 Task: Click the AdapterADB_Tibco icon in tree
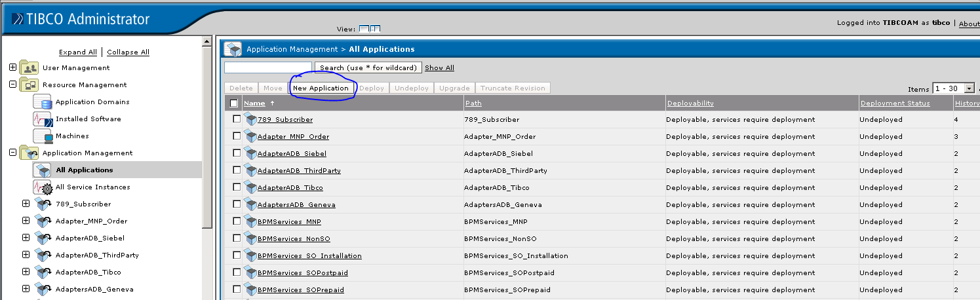pyautogui.click(x=42, y=272)
